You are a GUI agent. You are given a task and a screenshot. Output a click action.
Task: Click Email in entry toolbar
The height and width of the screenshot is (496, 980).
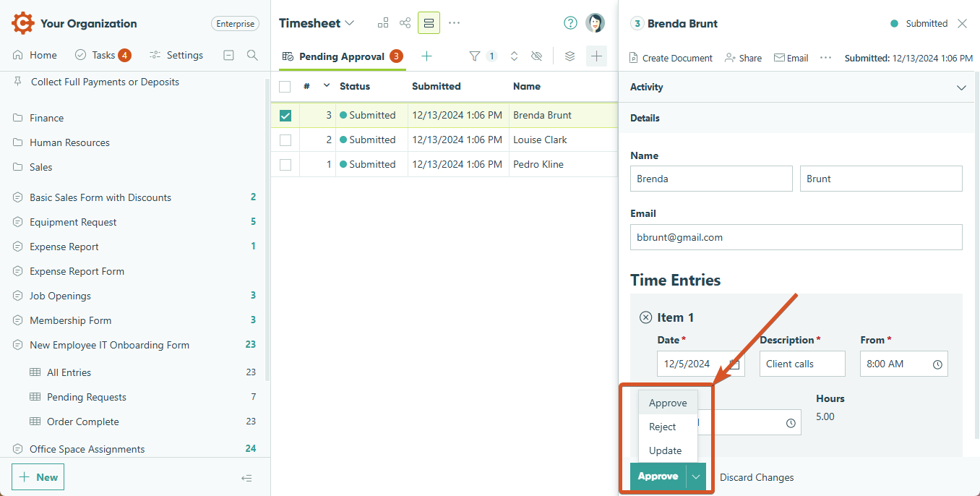(791, 58)
